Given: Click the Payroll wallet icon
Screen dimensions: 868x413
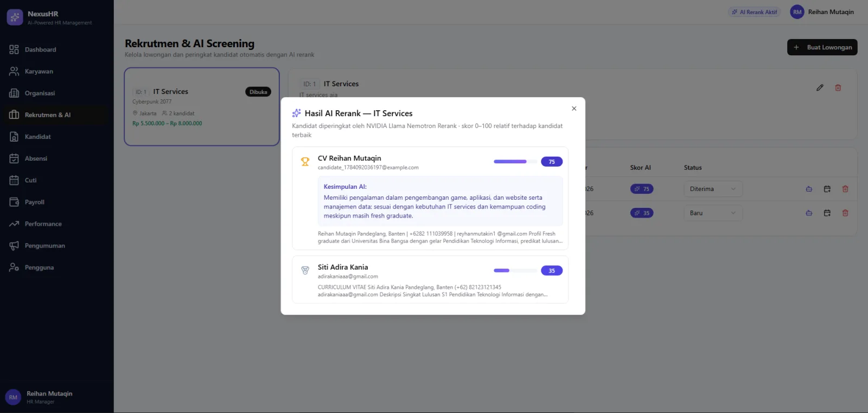Looking at the screenshot, I should click(14, 202).
